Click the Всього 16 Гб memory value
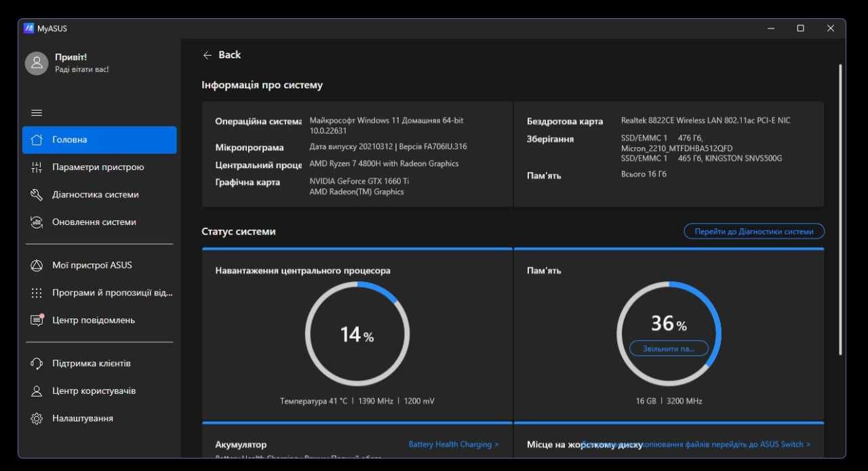The height and width of the screenshot is (471, 868). point(644,174)
